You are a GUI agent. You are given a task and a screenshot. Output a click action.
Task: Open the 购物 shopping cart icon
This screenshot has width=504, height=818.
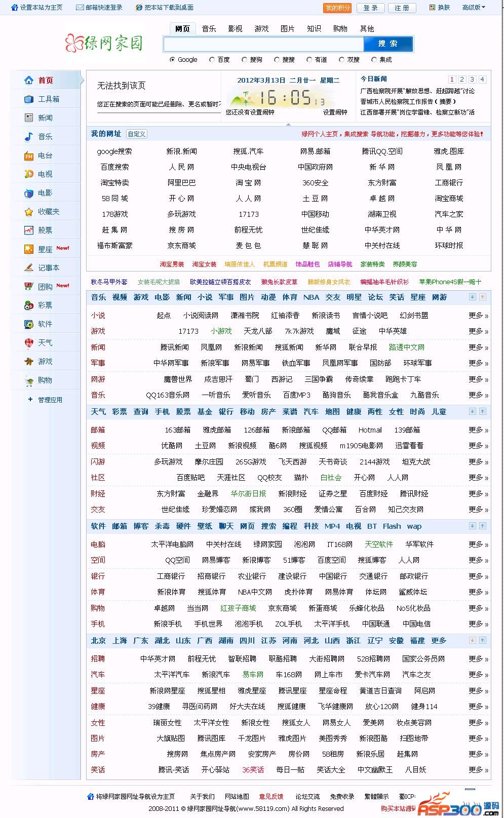(x=29, y=380)
